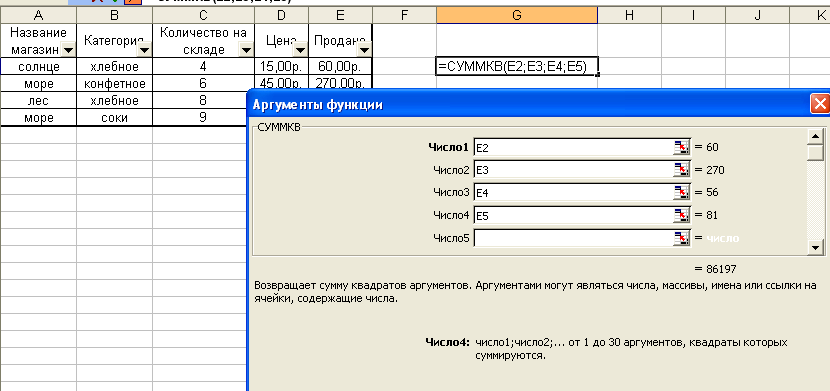Click into the empty Число5 field
The height and width of the screenshot is (391, 830).
(573, 238)
